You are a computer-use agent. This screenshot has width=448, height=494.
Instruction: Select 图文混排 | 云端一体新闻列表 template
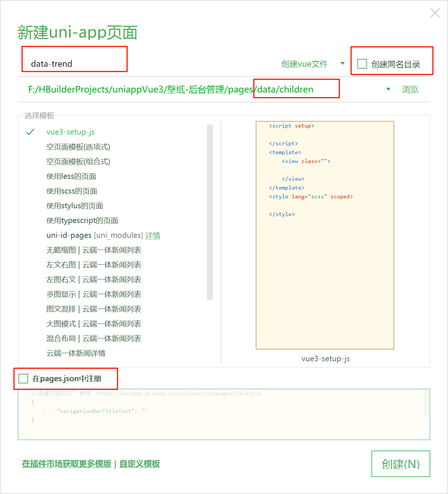94,309
